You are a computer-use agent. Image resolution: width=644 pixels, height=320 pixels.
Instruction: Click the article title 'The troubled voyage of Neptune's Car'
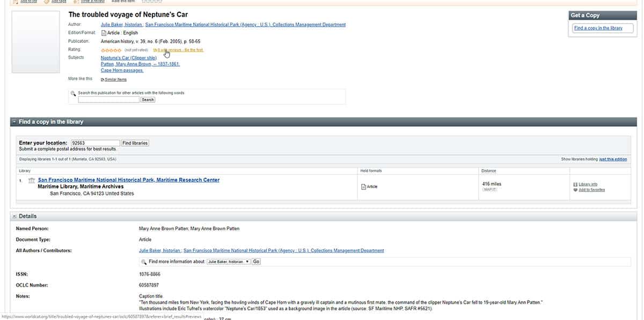(x=128, y=14)
